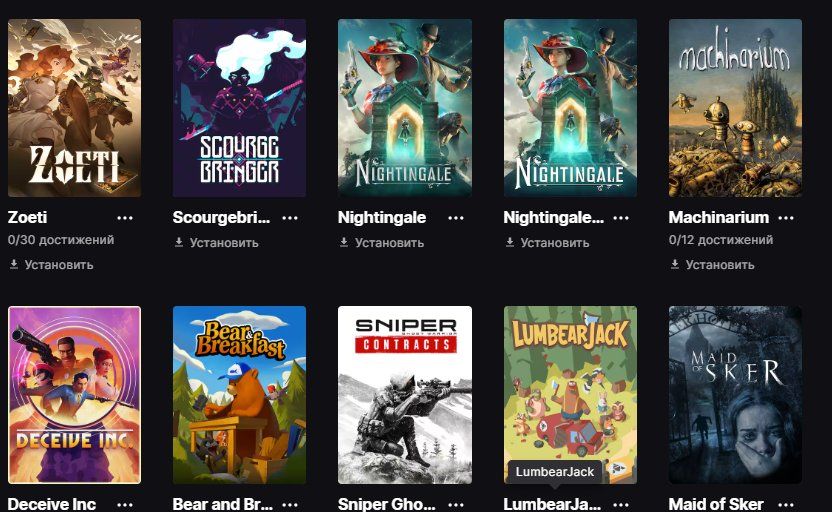Click Установить under Machinarium
The width and height of the screenshot is (832, 512).
(x=720, y=265)
